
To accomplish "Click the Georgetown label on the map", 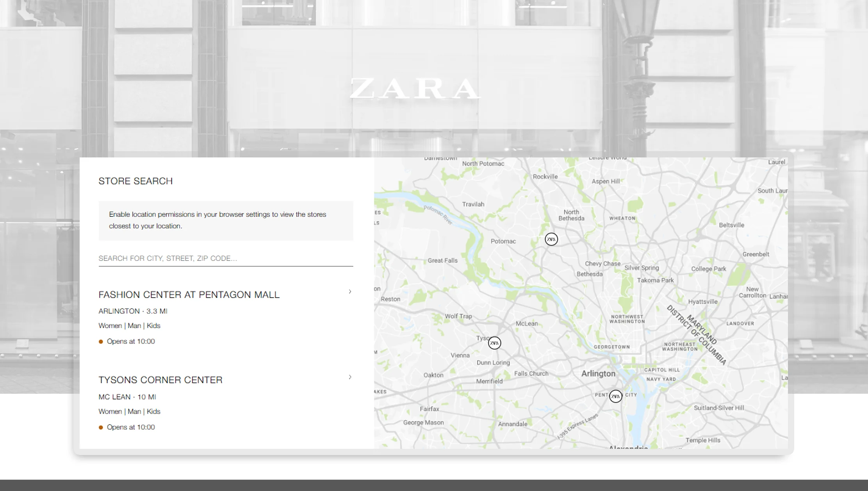I will (611, 347).
